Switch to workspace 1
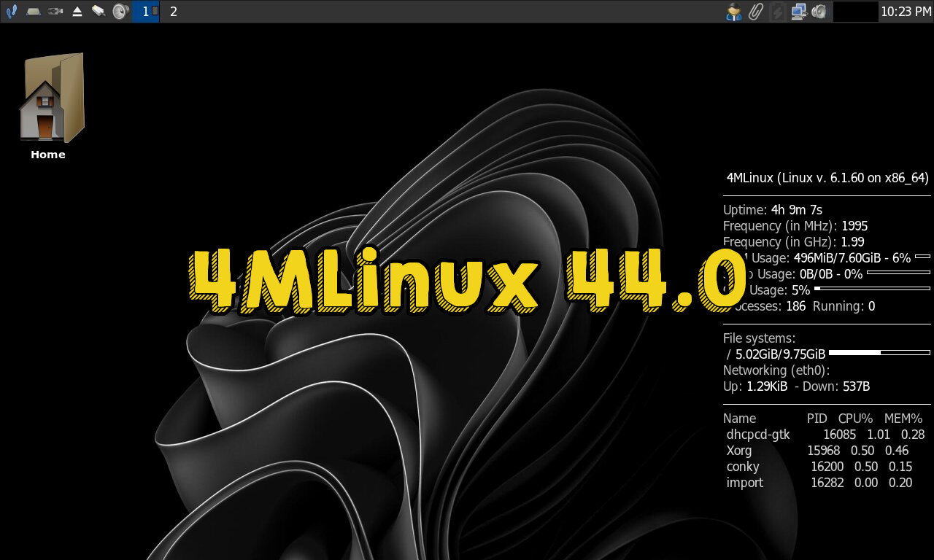The height and width of the screenshot is (560, 934). [x=146, y=12]
